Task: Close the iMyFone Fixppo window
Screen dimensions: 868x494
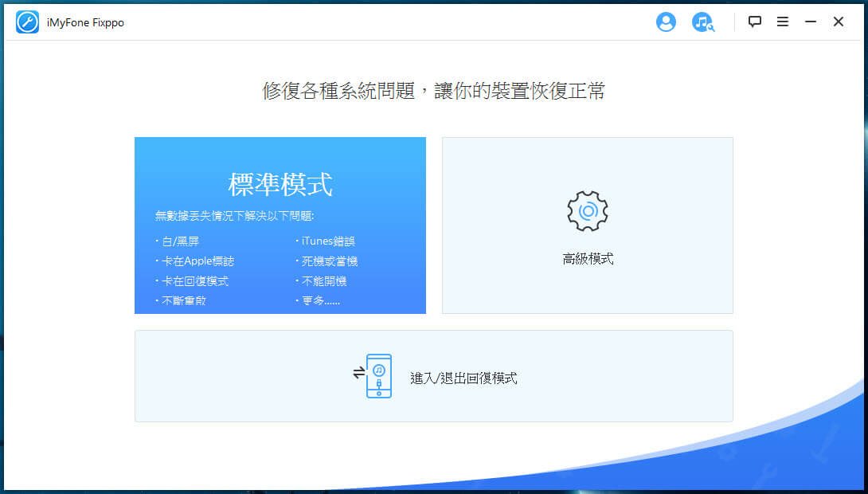Action: [x=839, y=22]
